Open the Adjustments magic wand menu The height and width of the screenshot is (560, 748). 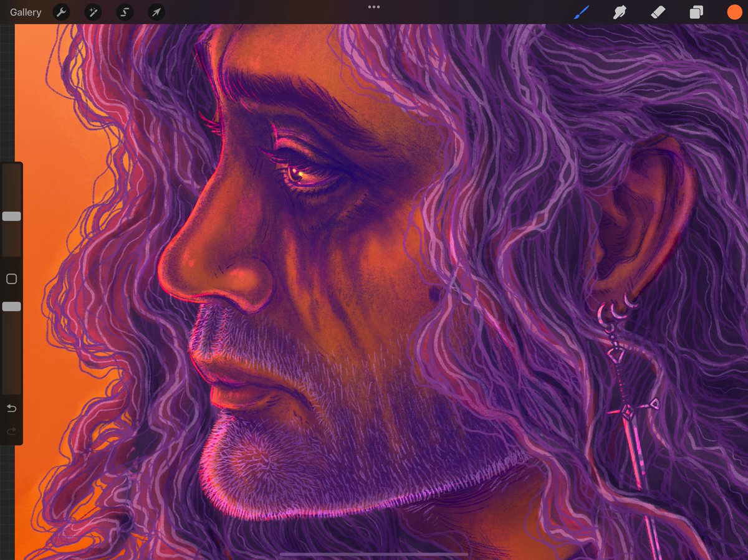93,12
